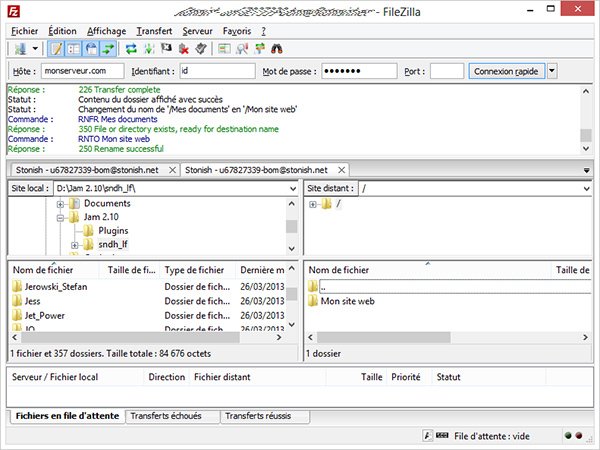Open the Site Manager icon
The height and width of the screenshot is (450, 600).
point(20,48)
